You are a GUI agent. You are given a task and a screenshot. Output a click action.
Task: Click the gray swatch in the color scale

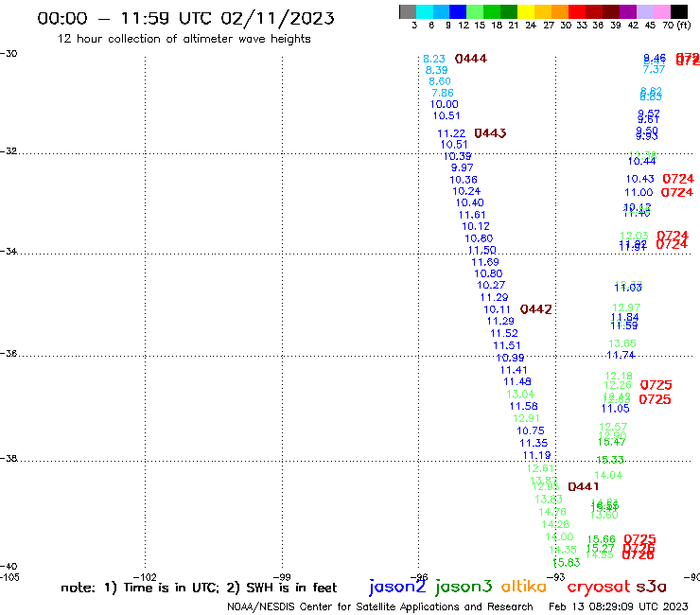click(408, 11)
